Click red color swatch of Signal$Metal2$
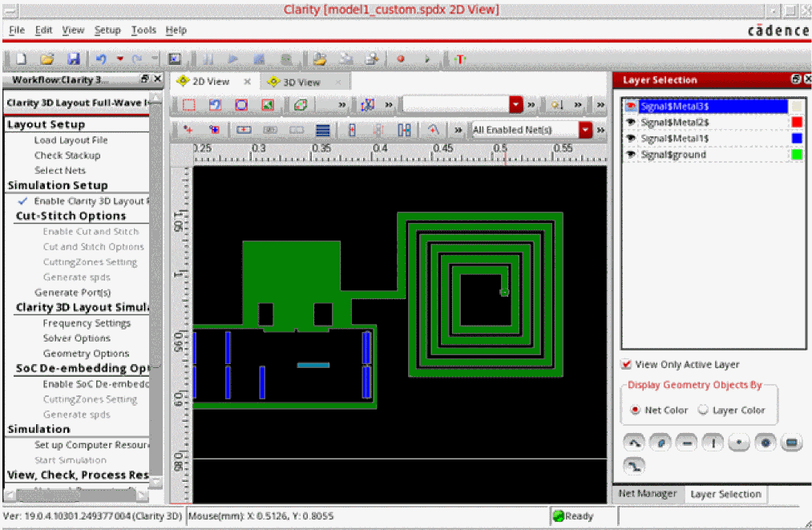The height and width of the screenshot is (530, 812). 797,122
